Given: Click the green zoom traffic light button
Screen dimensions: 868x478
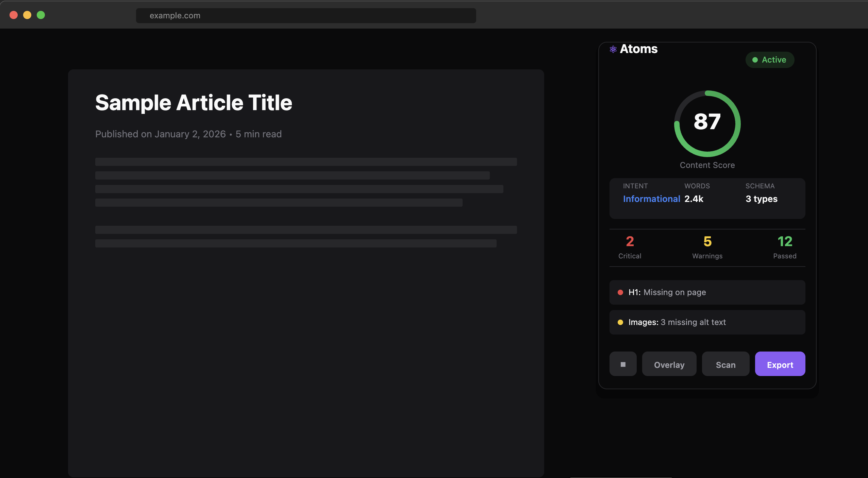Looking at the screenshot, I should click(41, 15).
